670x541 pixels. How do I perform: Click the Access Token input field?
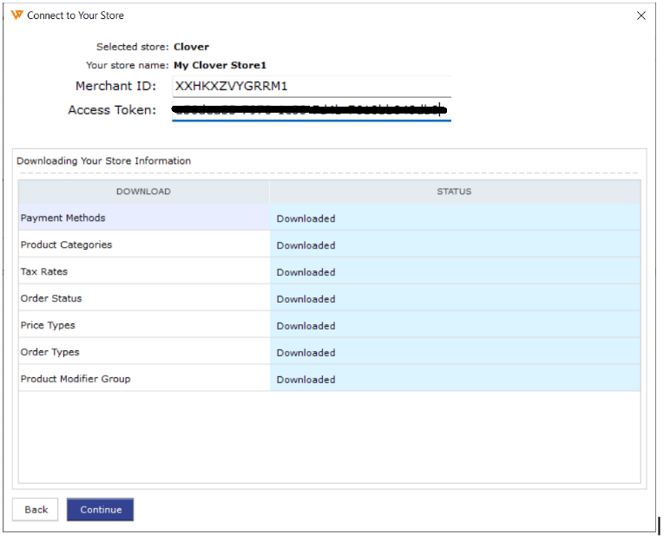[311, 110]
